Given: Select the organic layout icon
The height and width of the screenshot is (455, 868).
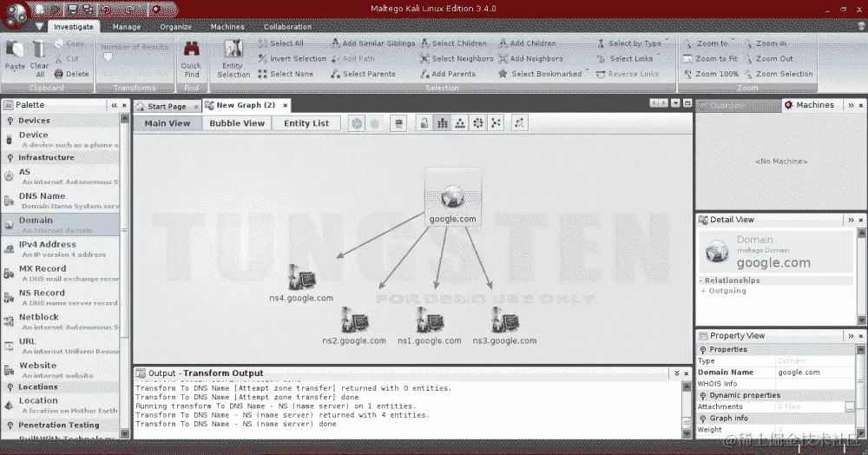Looking at the screenshot, I should (x=496, y=123).
